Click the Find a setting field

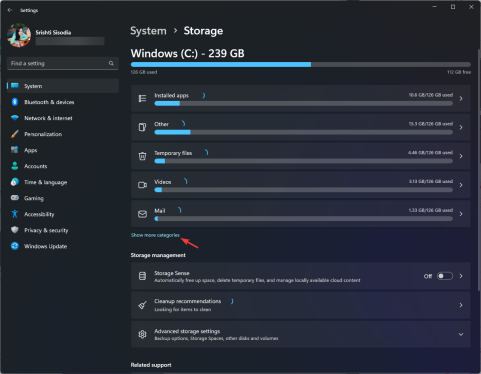[x=63, y=63]
